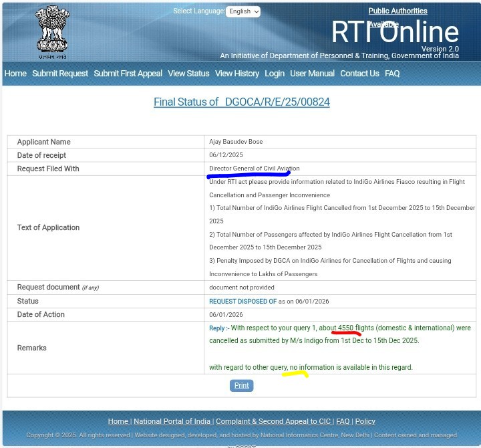Click the RTI Online site title

coord(395,31)
